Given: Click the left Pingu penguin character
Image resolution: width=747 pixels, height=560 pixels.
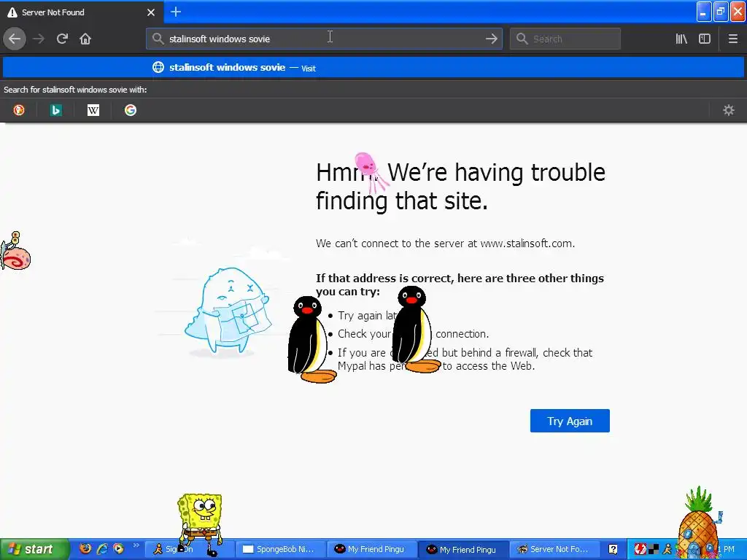Looking at the screenshot, I should (x=311, y=339).
